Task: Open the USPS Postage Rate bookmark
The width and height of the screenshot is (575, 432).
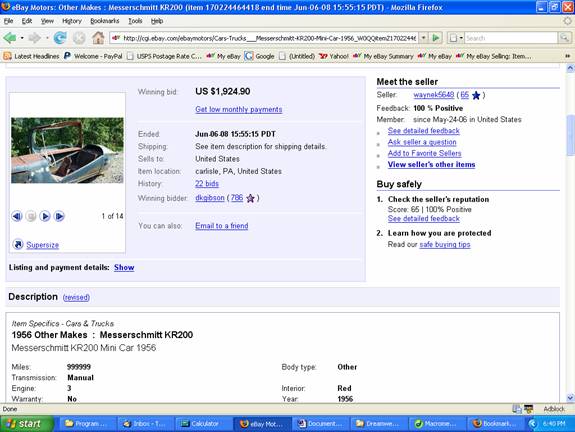Action: click(x=164, y=56)
